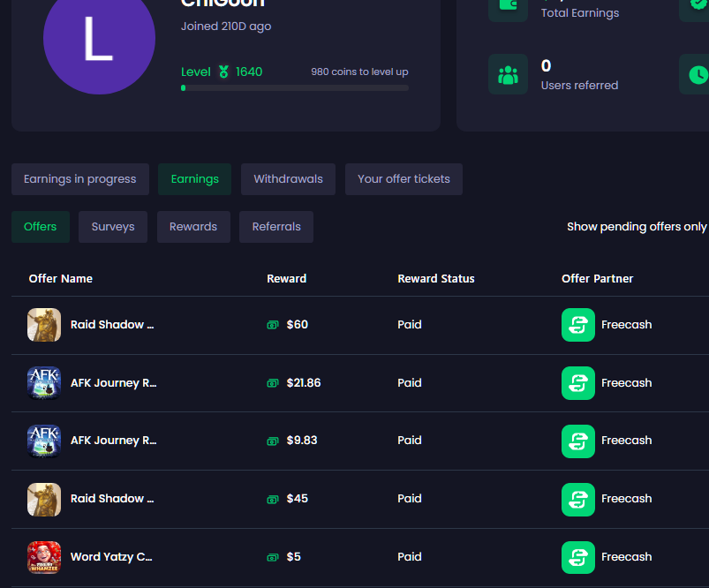
Task: Select the Earnings tab
Action: 194,179
